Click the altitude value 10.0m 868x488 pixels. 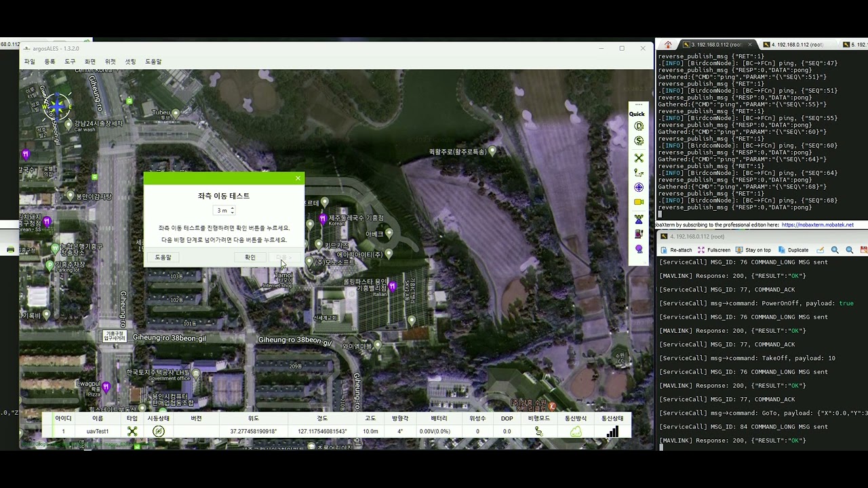(x=370, y=432)
